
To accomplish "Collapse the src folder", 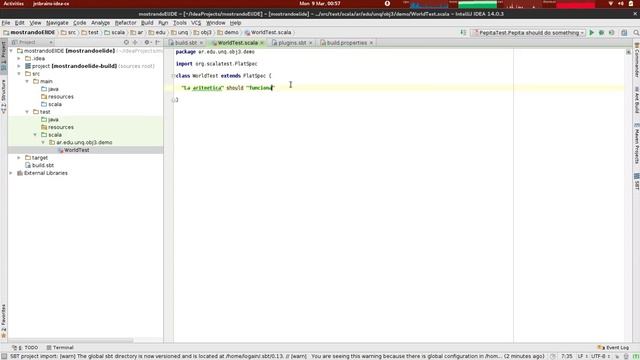I will [x=19, y=74].
